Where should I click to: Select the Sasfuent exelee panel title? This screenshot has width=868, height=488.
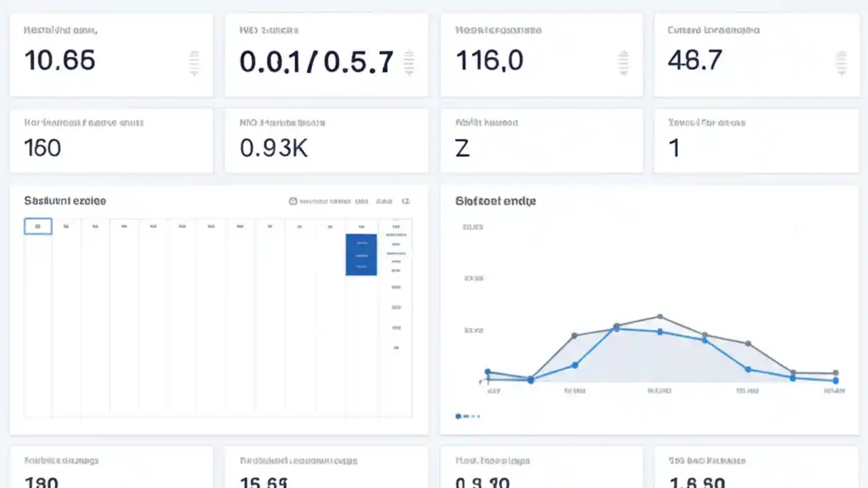point(65,201)
